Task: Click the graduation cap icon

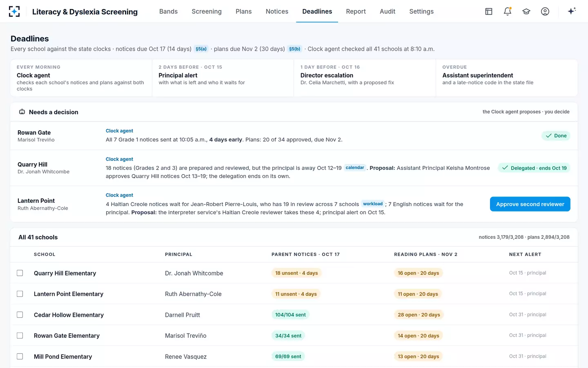Action: [x=526, y=11]
